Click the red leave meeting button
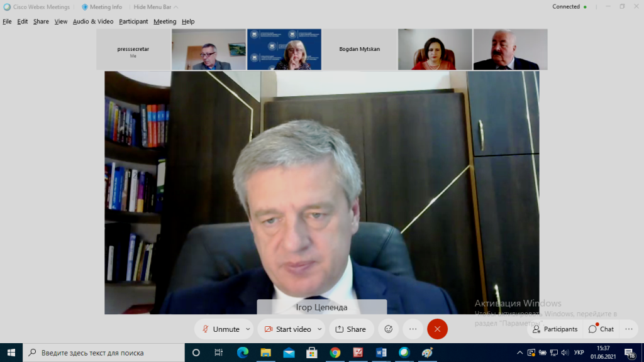 437,329
